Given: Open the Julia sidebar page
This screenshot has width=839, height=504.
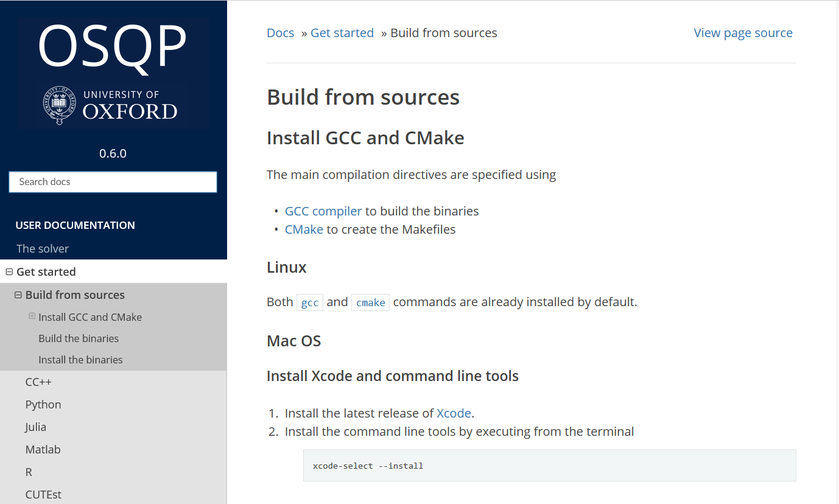Looking at the screenshot, I should pyautogui.click(x=36, y=427).
